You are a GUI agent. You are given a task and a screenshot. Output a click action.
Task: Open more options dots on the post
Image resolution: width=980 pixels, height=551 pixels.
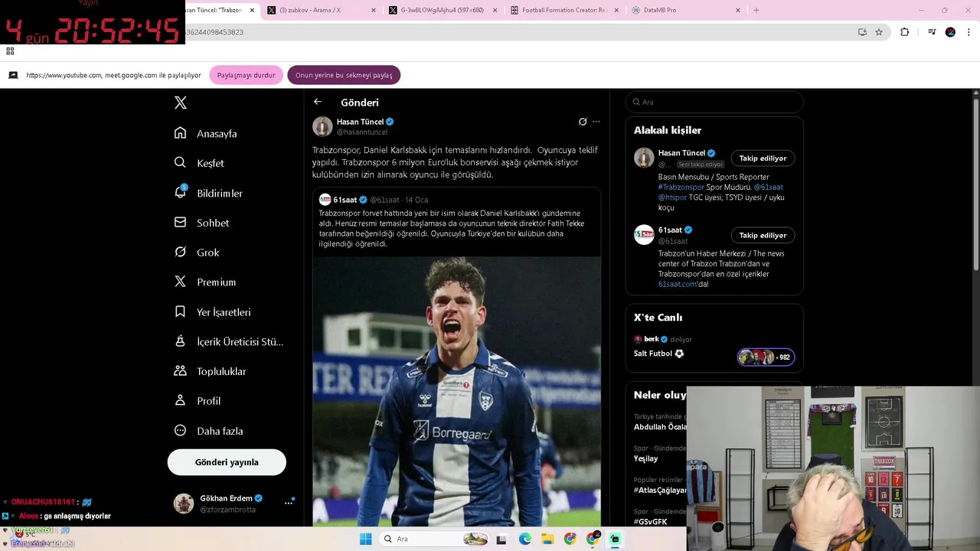[596, 122]
